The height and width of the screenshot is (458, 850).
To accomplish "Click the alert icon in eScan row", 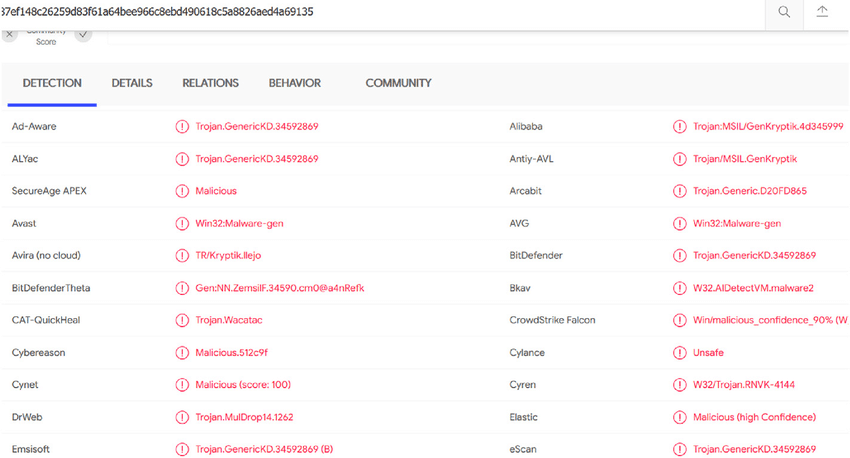I will point(679,449).
